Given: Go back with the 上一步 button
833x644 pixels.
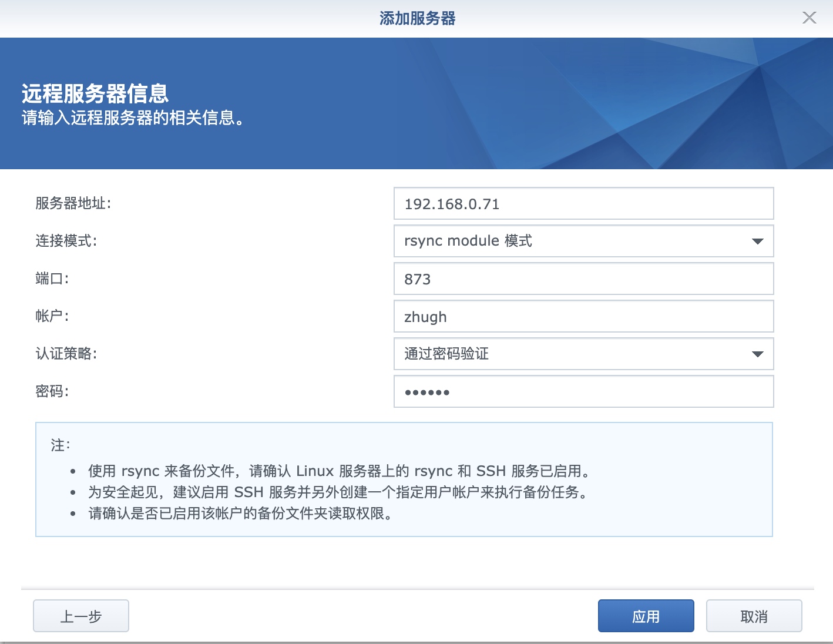Looking at the screenshot, I should click(x=81, y=616).
